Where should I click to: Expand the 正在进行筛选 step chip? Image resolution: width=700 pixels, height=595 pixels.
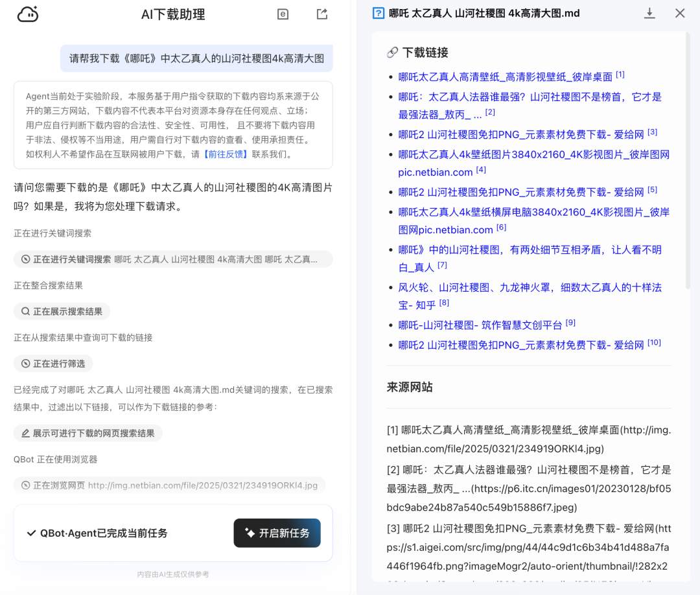[x=54, y=364]
